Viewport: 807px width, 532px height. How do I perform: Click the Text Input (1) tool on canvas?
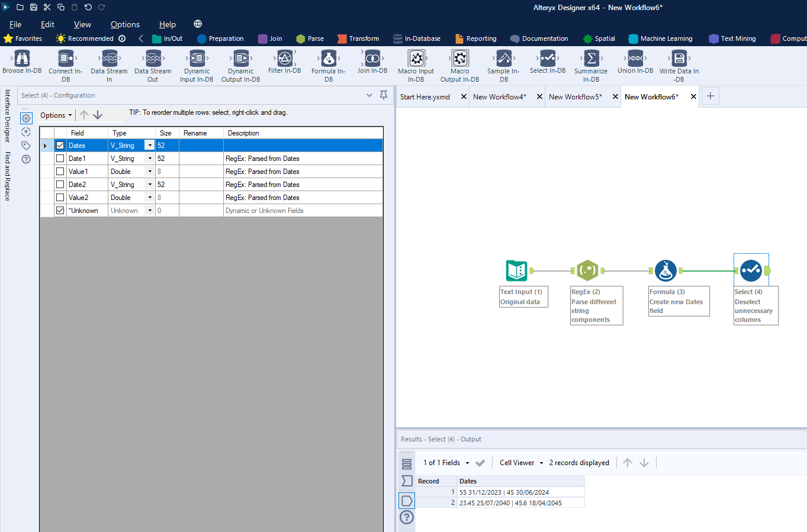516,270
